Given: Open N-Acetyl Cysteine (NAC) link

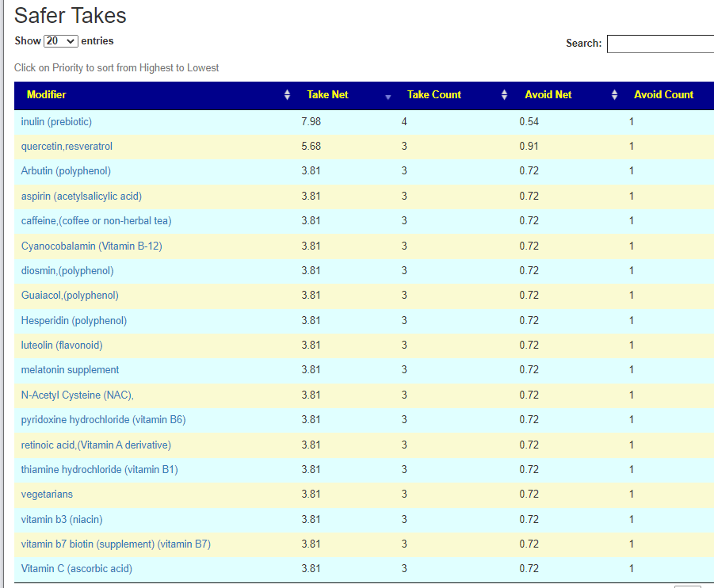Looking at the screenshot, I should coord(77,395).
